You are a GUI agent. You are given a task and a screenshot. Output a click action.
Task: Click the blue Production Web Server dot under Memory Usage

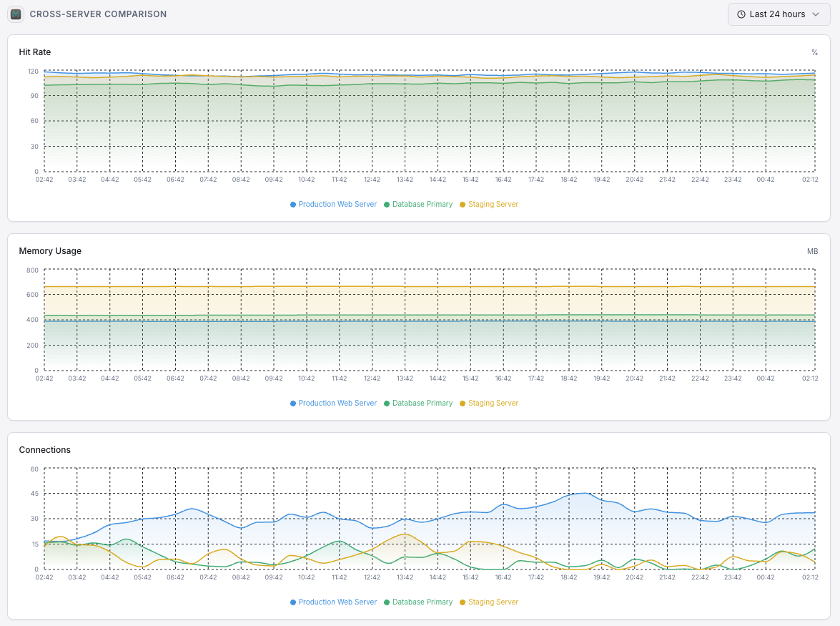(293, 403)
